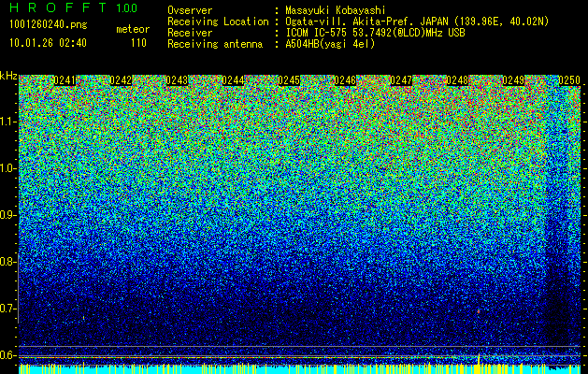Click the 0248 time marker label
The height and width of the screenshot is (374, 588).
457,80
